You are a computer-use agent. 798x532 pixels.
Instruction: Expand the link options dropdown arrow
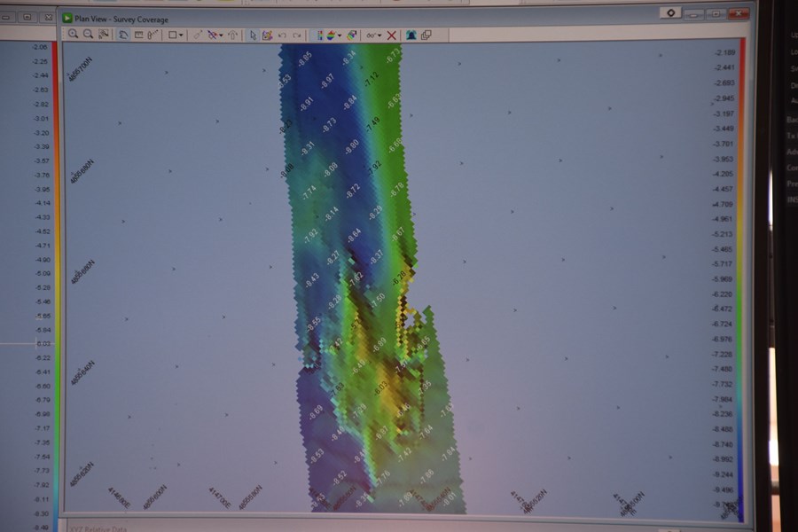379,35
